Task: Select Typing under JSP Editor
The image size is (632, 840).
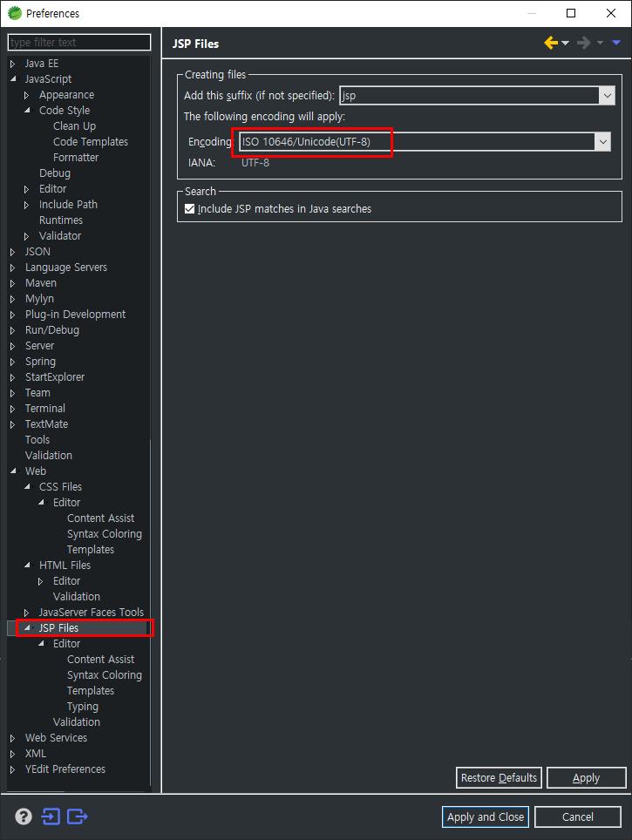Action: click(x=83, y=707)
